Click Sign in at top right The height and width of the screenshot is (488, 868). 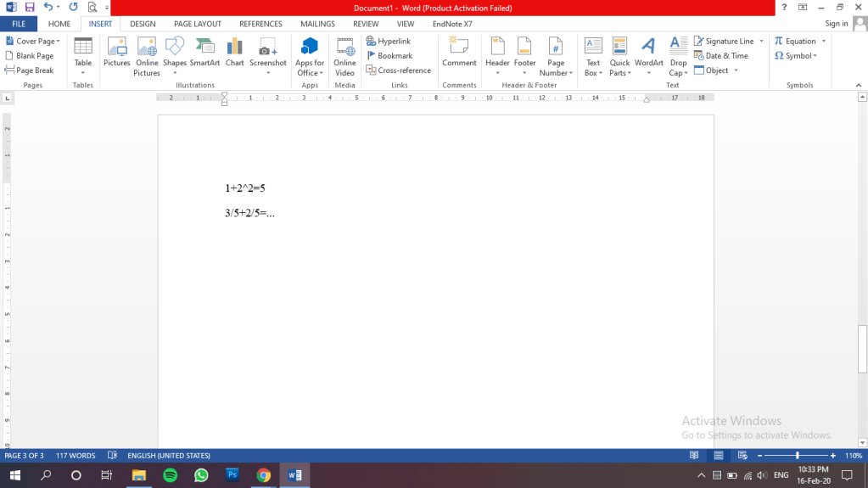836,24
